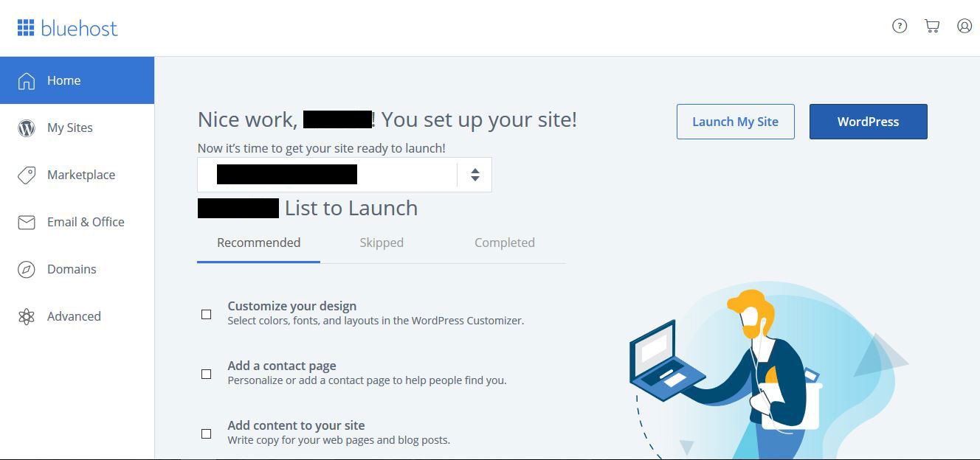Open WordPress with the blue button
This screenshot has height=460, width=980.
(x=868, y=122)
